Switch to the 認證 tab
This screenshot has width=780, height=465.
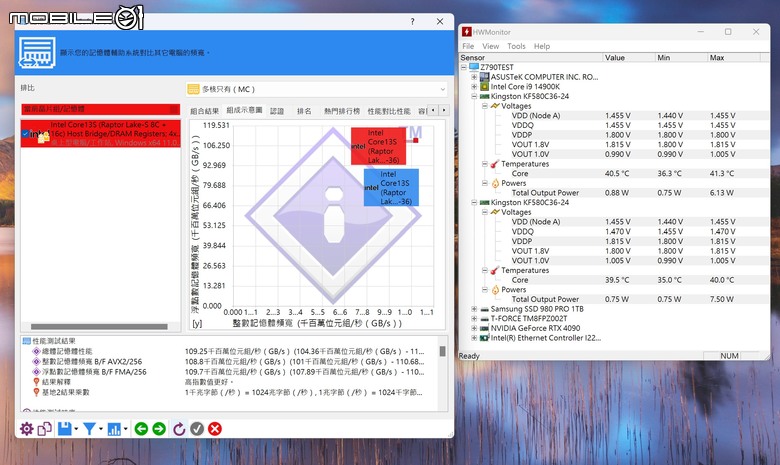(277, 111)
